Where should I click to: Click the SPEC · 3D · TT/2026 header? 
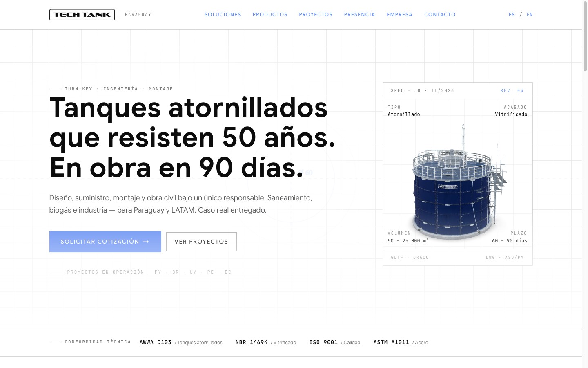coord(423,91)
